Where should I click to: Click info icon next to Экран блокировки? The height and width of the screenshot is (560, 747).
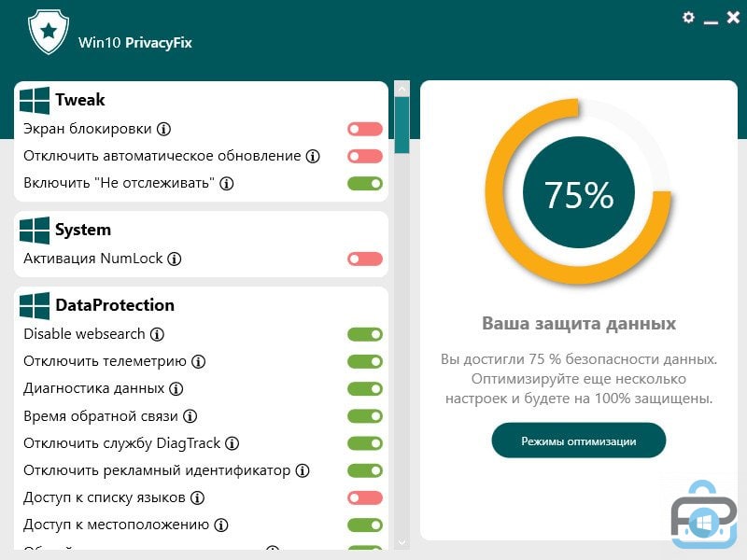(x=163, y=129)
